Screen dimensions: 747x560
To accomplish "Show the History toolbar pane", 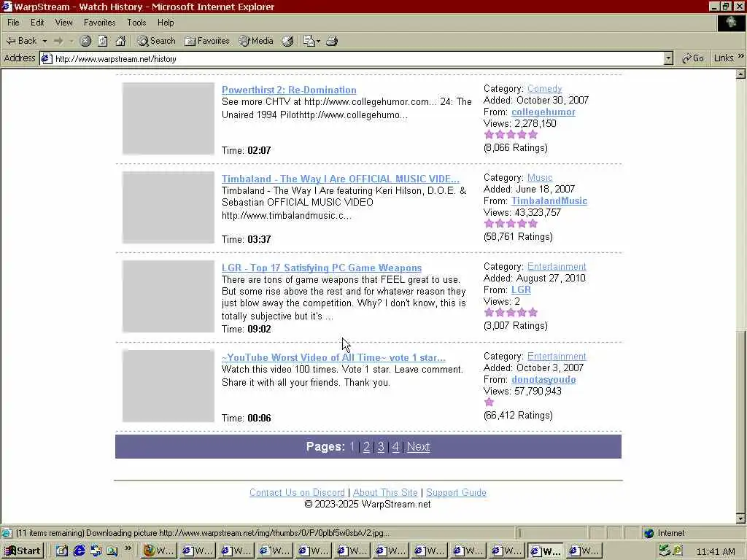I will (287, 41).
